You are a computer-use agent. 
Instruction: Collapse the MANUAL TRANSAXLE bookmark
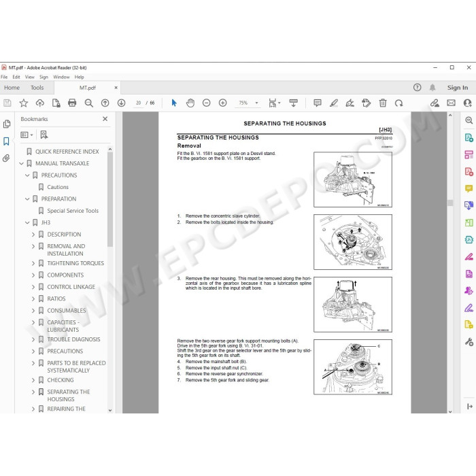21,163
